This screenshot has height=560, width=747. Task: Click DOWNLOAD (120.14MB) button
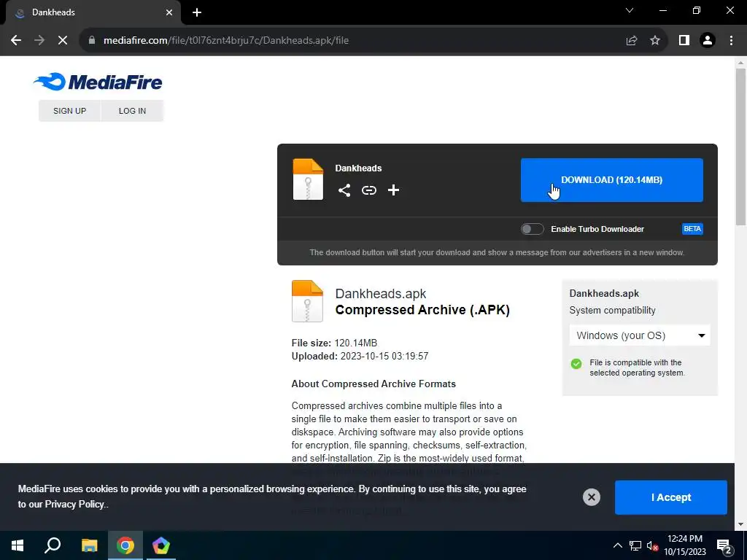pyautogui.click(x=612, y=180)
